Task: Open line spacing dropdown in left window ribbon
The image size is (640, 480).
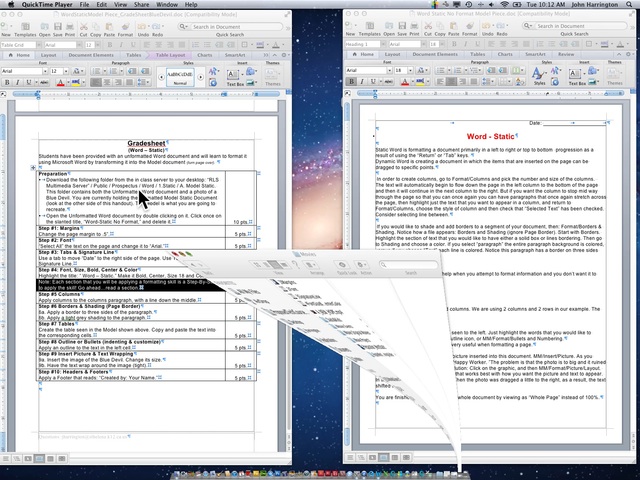Action: 142,82
